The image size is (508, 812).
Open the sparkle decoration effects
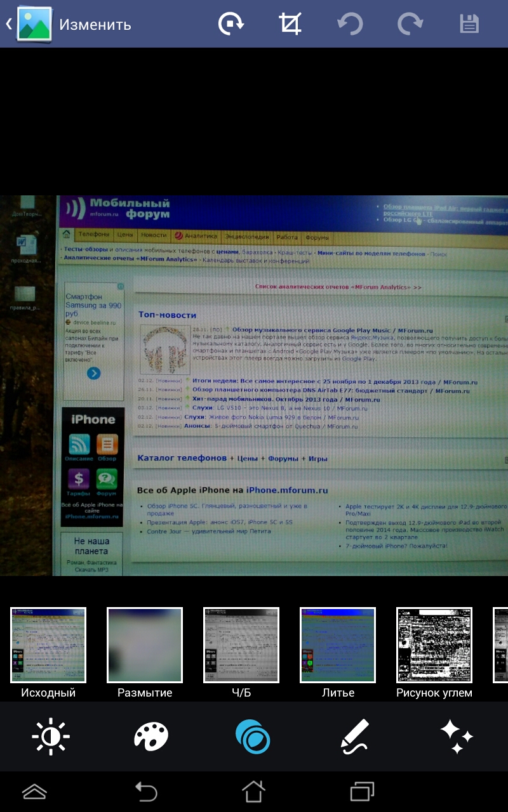pyautogui.click(x=456, y=737)
